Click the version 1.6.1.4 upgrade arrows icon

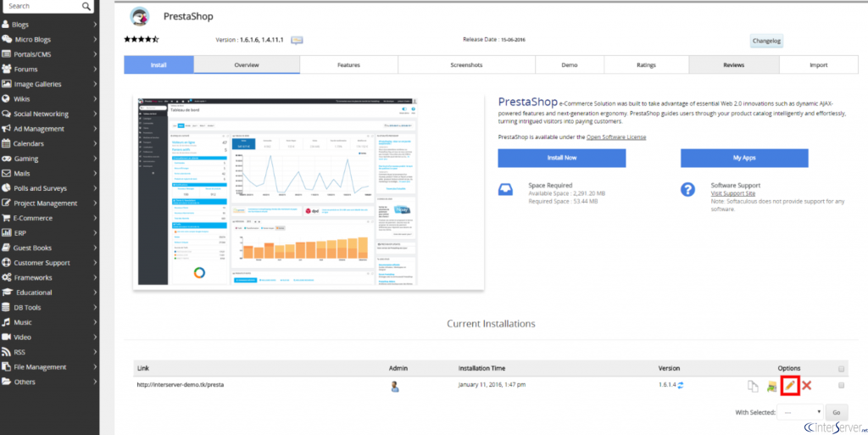pyautogui.click(x=681, y=385)
